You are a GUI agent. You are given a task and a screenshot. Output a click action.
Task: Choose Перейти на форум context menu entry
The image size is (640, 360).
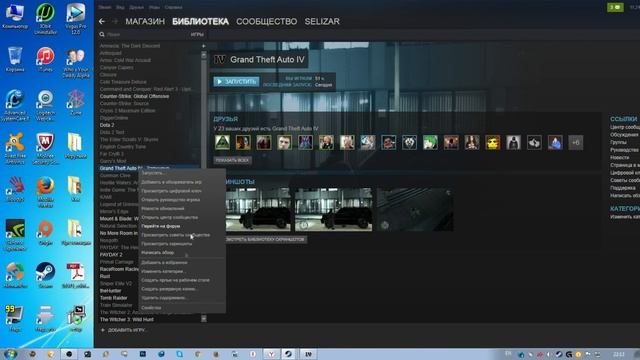pos(182,226)
